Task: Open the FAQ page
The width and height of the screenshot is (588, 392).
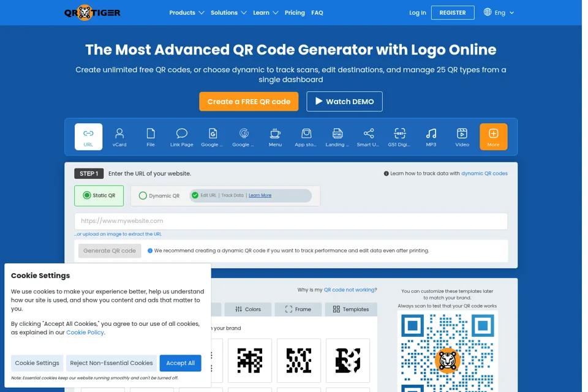Action: [x=317, y=13]
